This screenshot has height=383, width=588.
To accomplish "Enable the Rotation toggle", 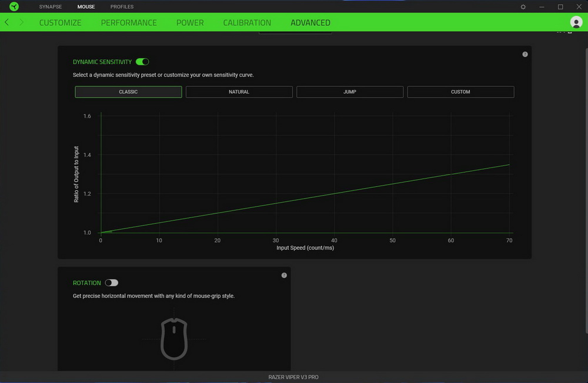I will coord(112,283).
